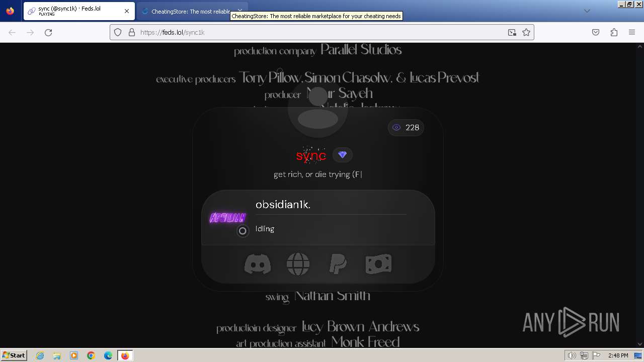Viewport: 644px width, 362px height.
Task: Click the picture-in-picture icon in address bar
Action: pos(512,32)
